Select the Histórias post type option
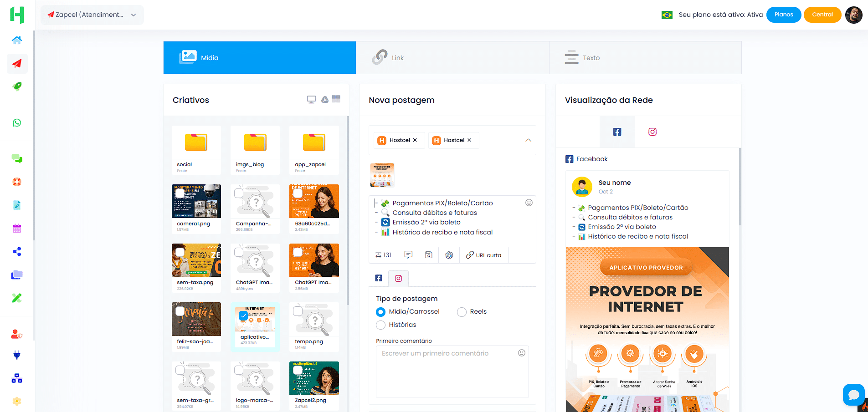The image size is (868, 412). click(380, 325)
